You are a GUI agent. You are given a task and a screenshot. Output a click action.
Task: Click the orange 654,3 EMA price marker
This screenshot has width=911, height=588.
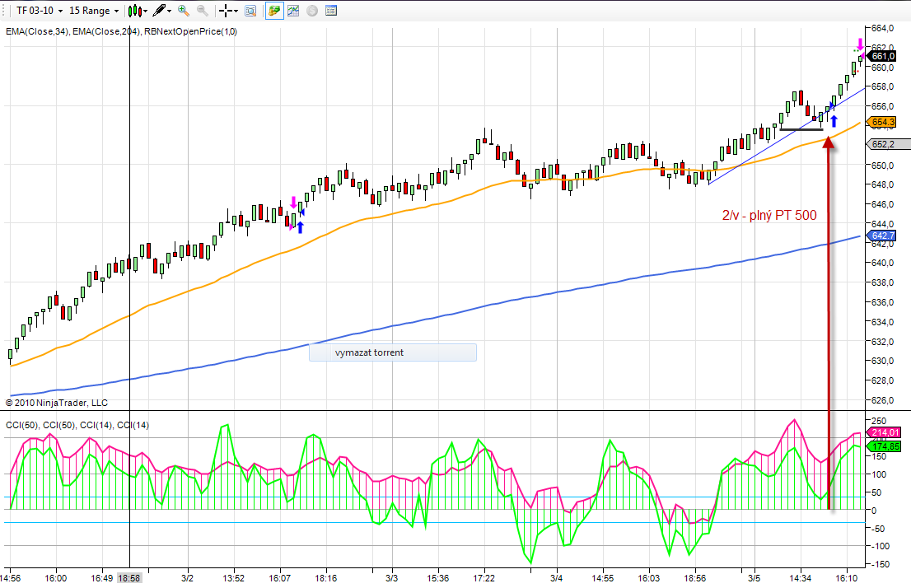coord(882,122)
